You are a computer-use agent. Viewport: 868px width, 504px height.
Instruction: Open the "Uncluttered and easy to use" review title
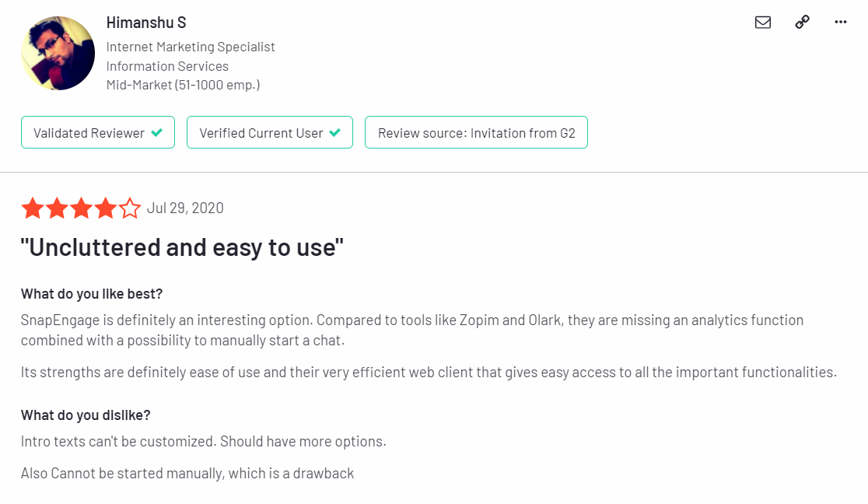click(182, 247)
